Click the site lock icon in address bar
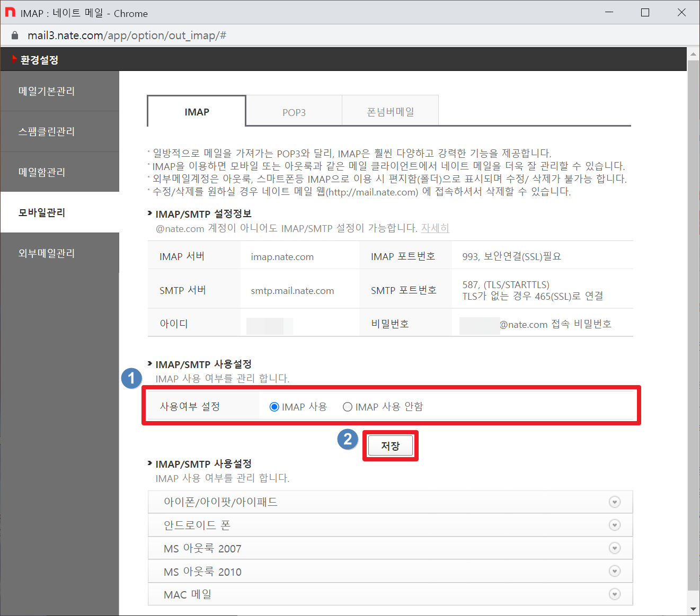700x616 pixels. (15, 35)
